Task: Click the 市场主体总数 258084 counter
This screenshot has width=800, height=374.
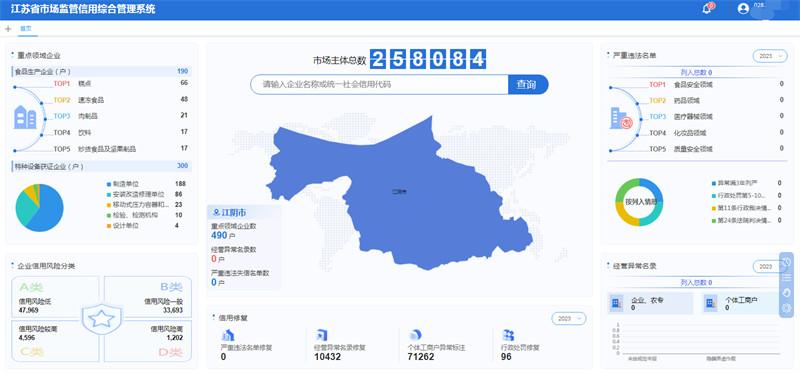Action: pos(428,59)
